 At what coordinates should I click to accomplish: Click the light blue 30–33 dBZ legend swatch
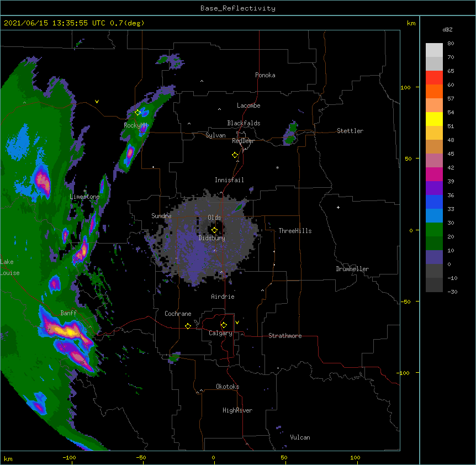[434, 215]
